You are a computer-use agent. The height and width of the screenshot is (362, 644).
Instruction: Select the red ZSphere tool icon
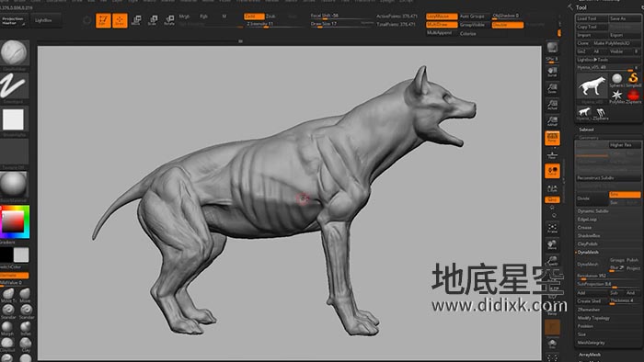click(x=633, y=96)
